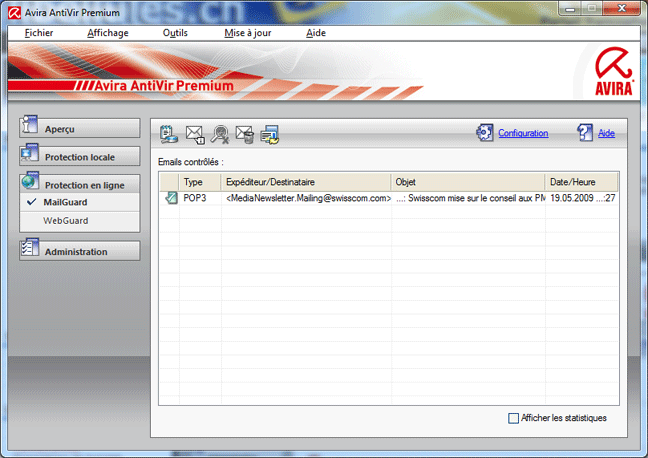Screen dimensions: 648x458
Task: Sort by the Type column header
Action: click(x=200, y=182)
